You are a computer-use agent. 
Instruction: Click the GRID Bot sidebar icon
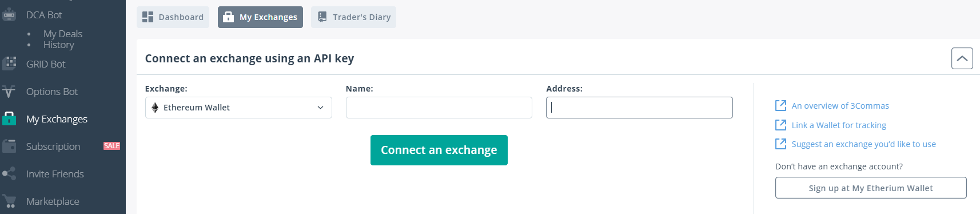click(x=9, y=64)
